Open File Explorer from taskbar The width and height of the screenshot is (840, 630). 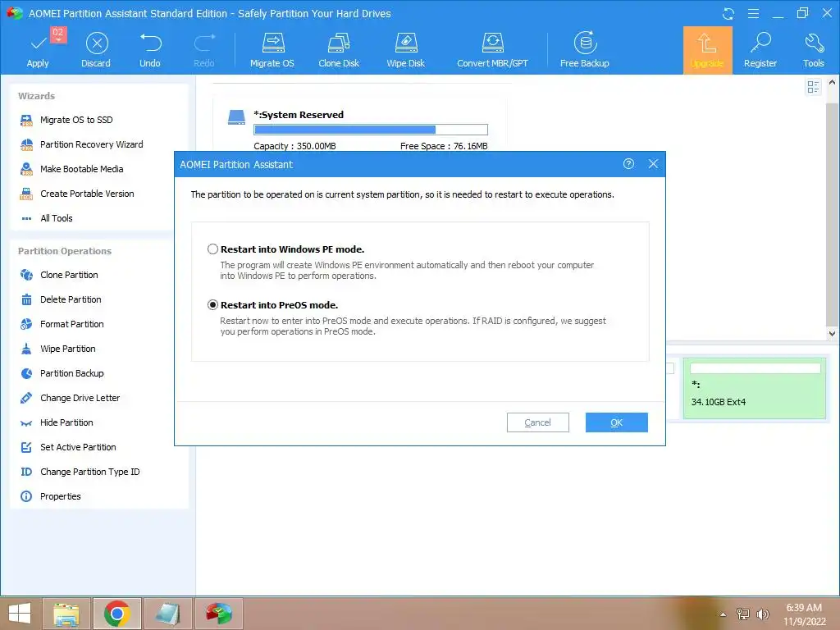tap(66, 614)
